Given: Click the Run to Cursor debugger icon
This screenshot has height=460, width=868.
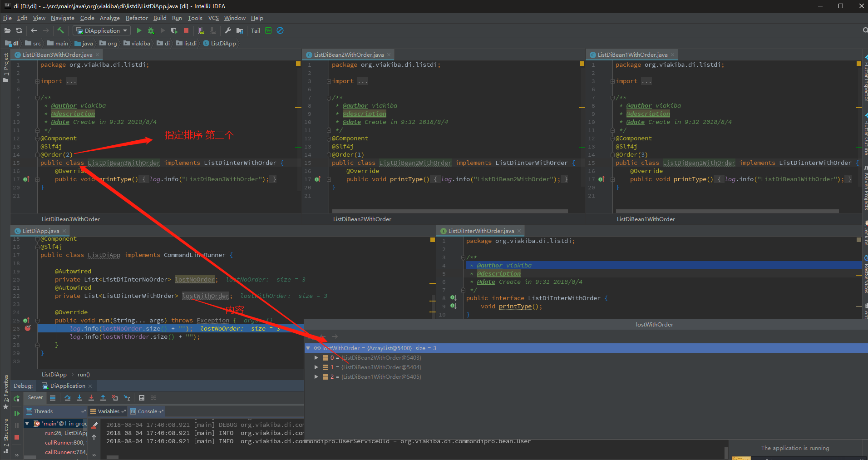Looking at the screenshot, I should click(127, 398).
